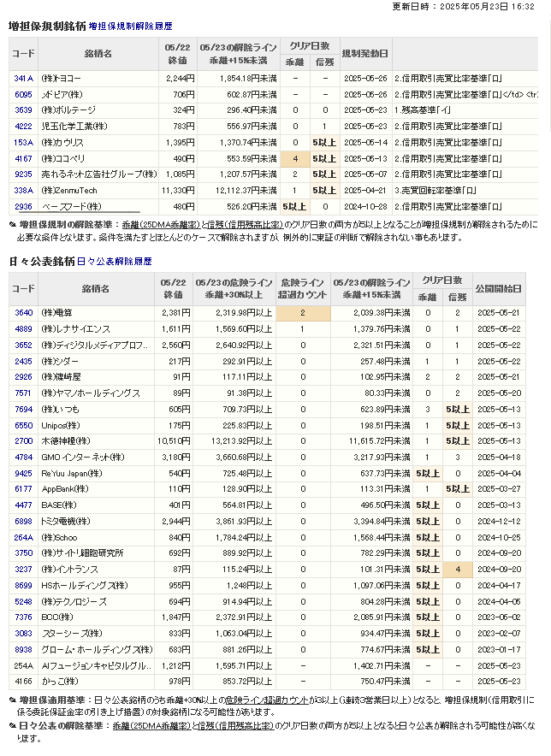Open stock code 4477 link
Screen dimensions: 551x756
(23, 505)
